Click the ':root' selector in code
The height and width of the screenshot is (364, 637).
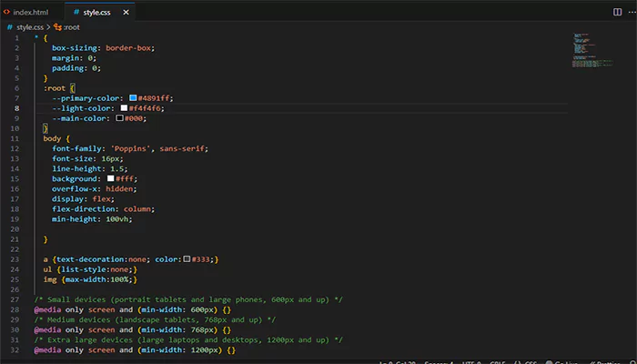click(55, 88)
